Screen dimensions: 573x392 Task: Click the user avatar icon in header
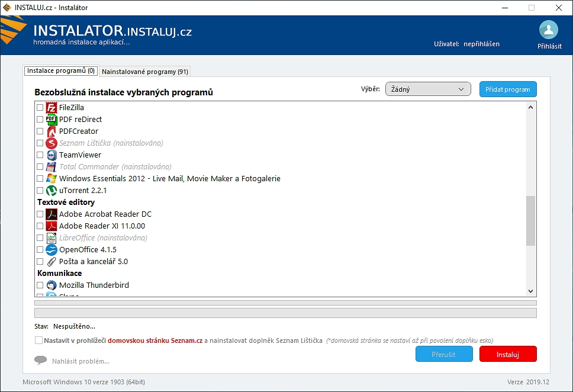coord(549,30)
